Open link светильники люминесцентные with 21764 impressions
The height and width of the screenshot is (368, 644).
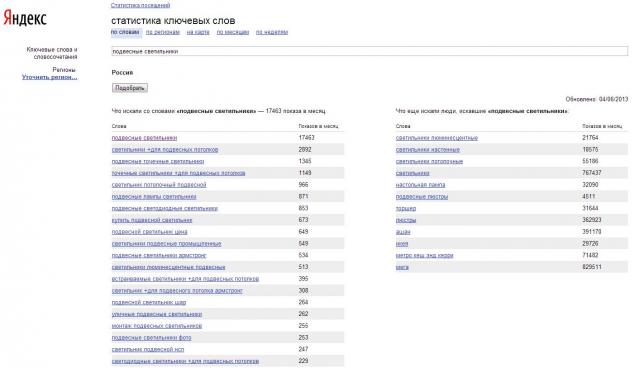[x=437, y=138]
